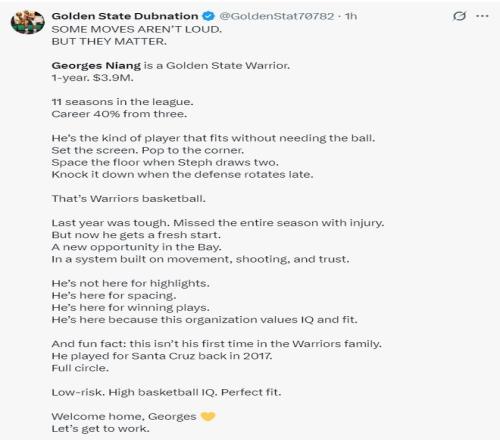Image resolution: width=500 pixels, height=440 pixels.
Task: Click the He's here for spacing line
Action: click(114, 296)
